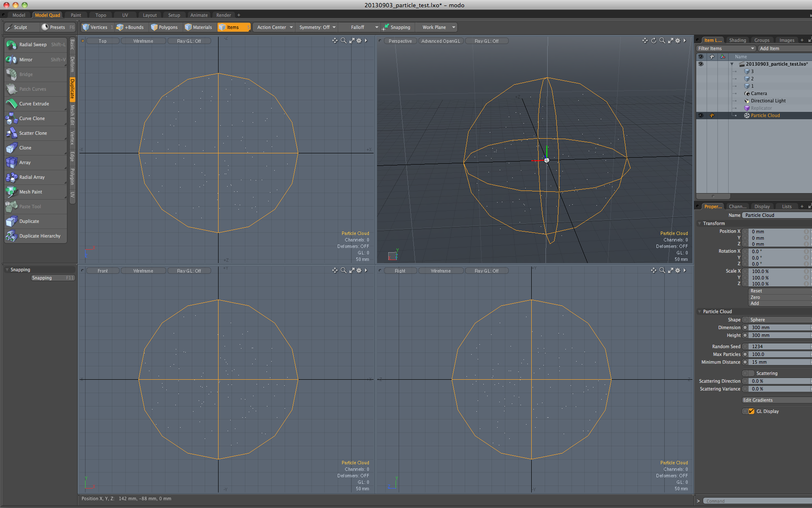Click the Minimum Distance value field
The width and height of the screenshot is (812, 508).
click(780, 362)
